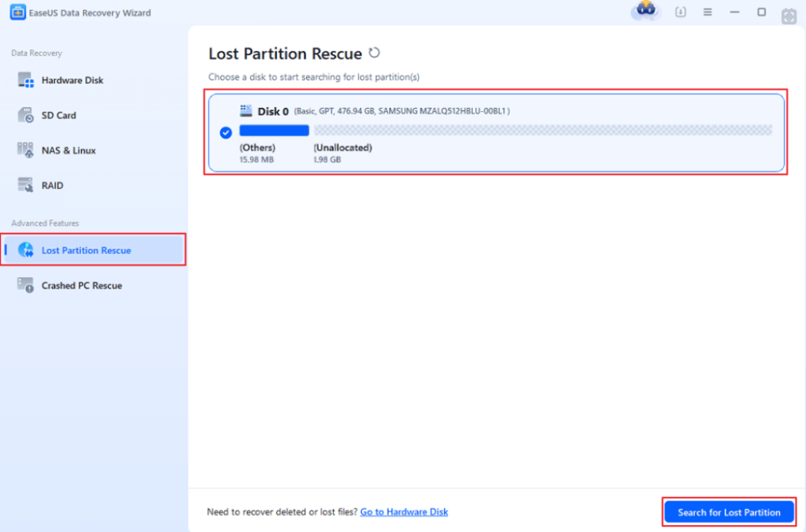Click the download/import icon in title bar
Viewport: 806px width, 532px height.
681,13
